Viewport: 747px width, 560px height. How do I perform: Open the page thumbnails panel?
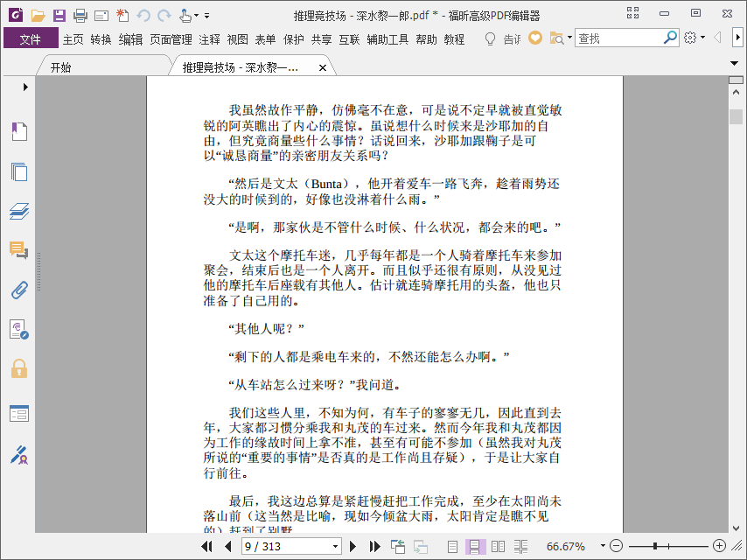[19, 171]
